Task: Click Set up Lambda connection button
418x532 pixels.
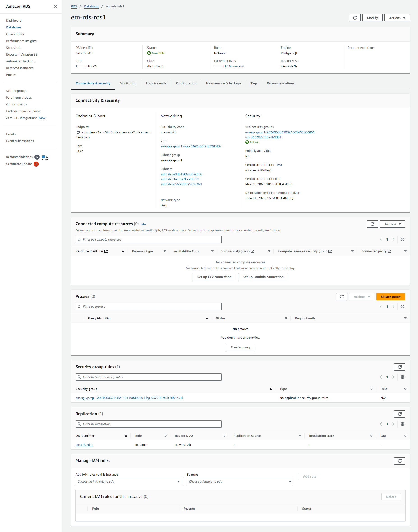Action: 263,277
